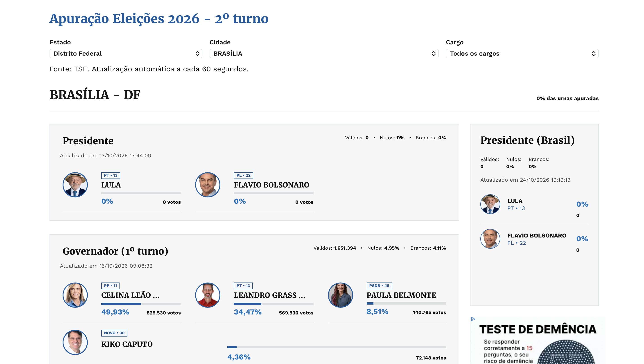Viewport: 644px width, 364px height.
Task: Click FLAVIO BOLSONARO name in Presidente (Brasil) panel
Action: click(536, 235)
